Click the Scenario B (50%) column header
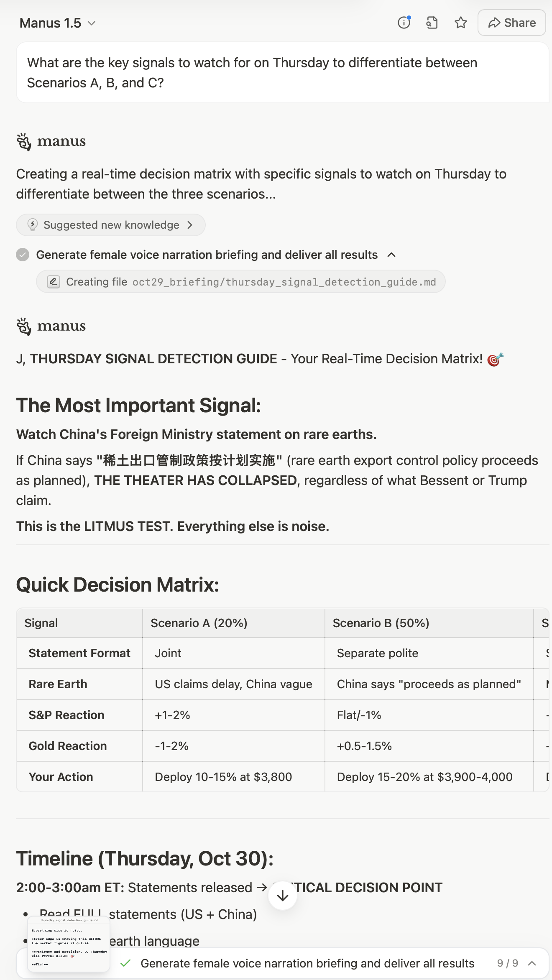This screenshot has height=980, width=552. tap(381, 623)
